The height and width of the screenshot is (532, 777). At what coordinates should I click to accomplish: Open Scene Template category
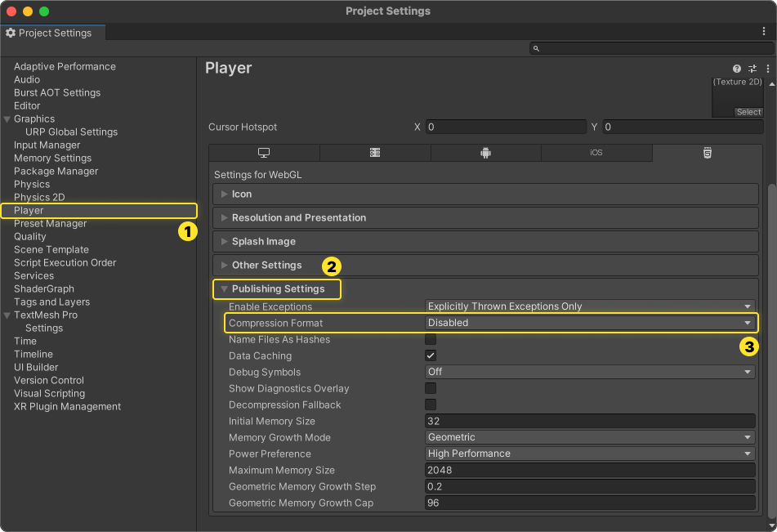51,250
